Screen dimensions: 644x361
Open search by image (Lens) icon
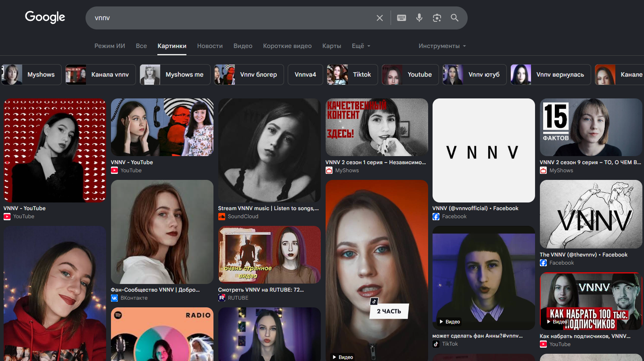437,18
